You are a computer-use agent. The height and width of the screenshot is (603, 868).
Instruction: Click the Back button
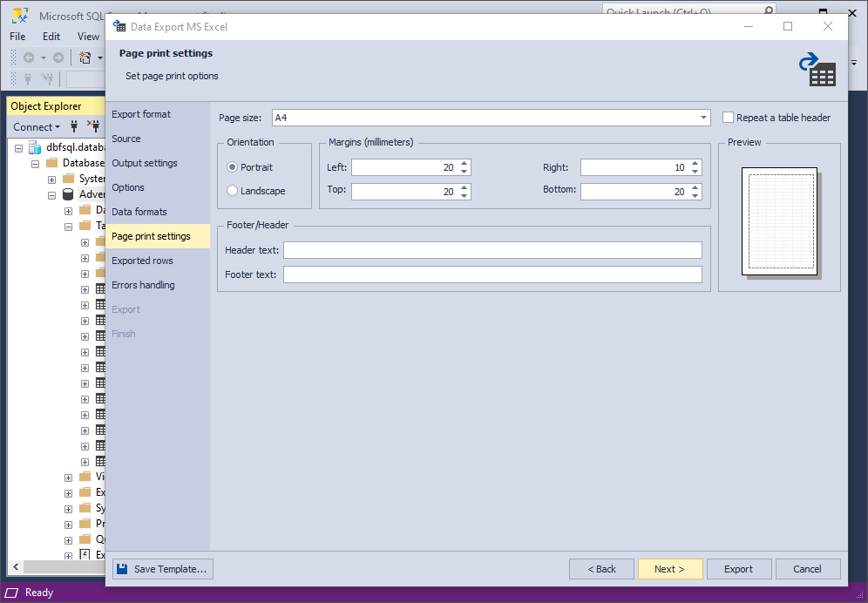click(x=601, y=569)
